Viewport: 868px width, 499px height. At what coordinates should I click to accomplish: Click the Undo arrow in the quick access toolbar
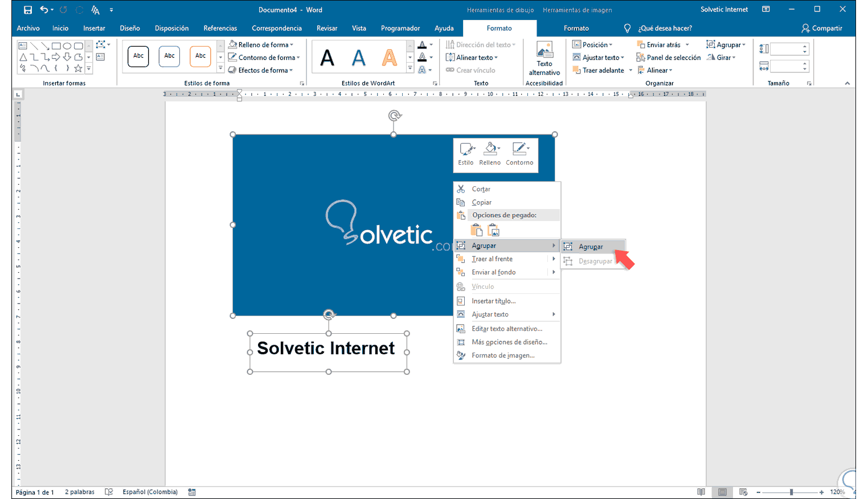(44, 10)
